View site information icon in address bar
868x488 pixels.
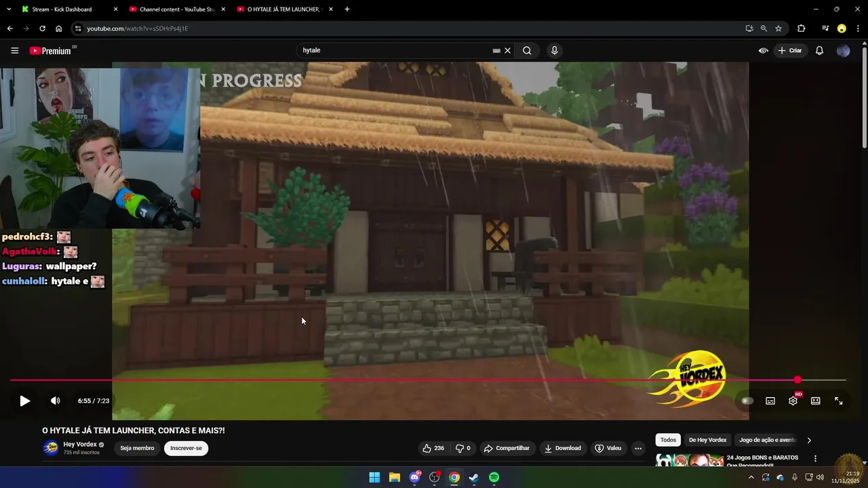coord(78,28)
